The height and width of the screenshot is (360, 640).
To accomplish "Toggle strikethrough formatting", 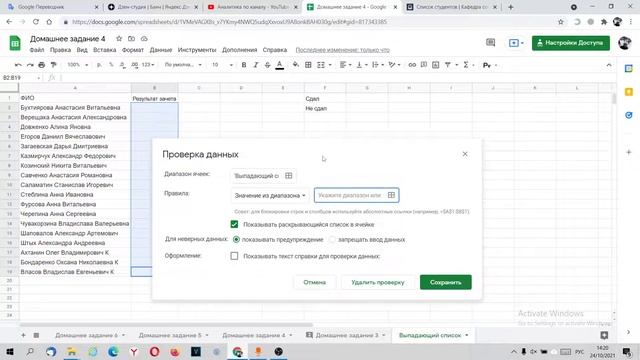I will (x=267, y=65).
